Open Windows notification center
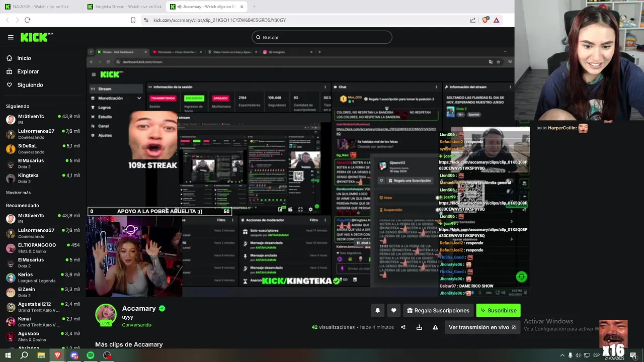644x362 pixels. click(x=633, y=355)
